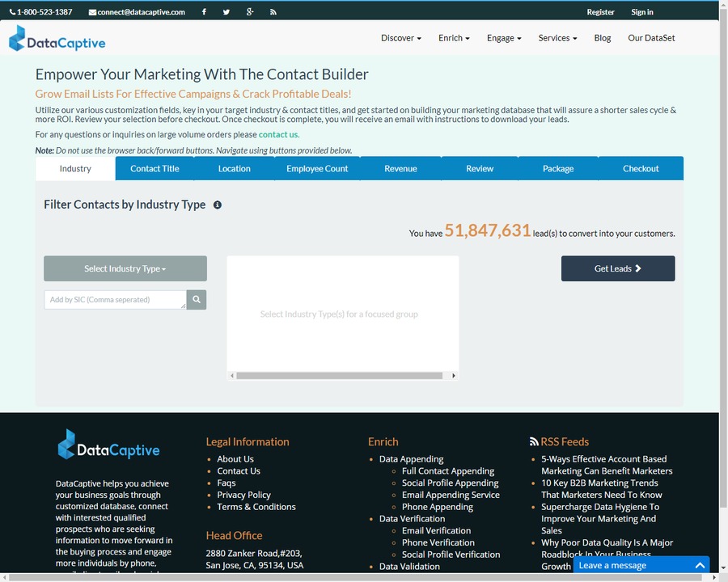Click the Get Leads button
The height and width of the screenshot is (582, 728).
tap(618, 268)
